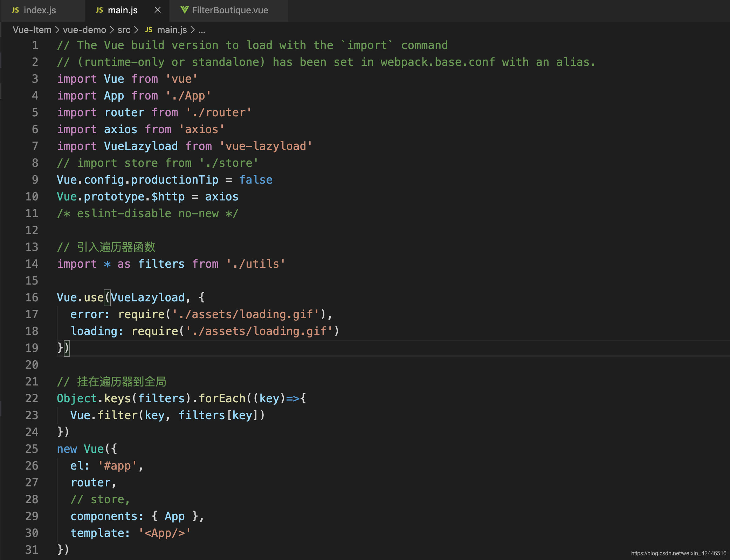Screen dimensions: 730x560
Task: Click commented store import on line 8
Action: pyautogui.click(x=158, y=163)
